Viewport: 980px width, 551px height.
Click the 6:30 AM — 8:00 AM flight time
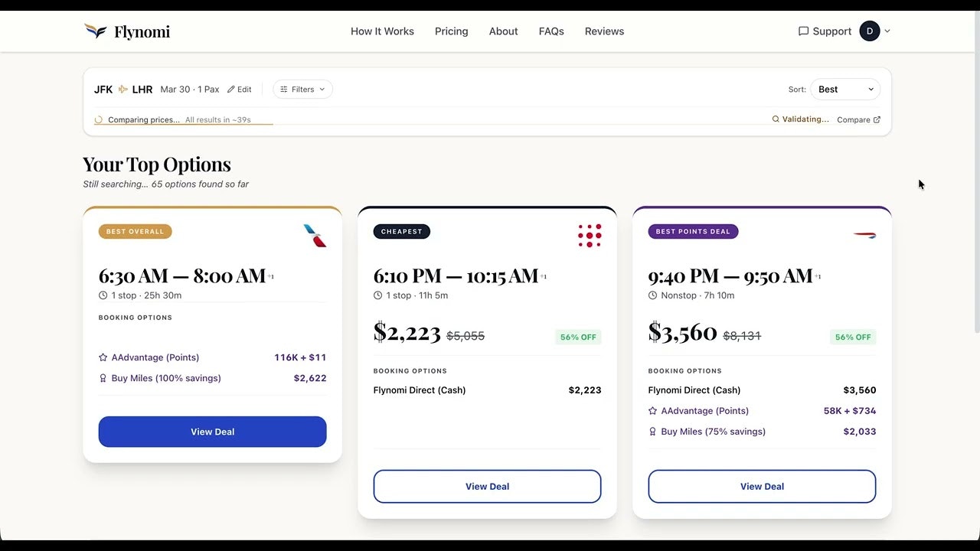point(182,275)
